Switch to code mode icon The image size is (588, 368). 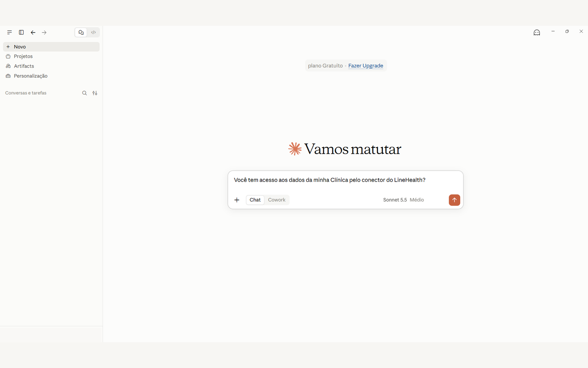pos(94,32)
